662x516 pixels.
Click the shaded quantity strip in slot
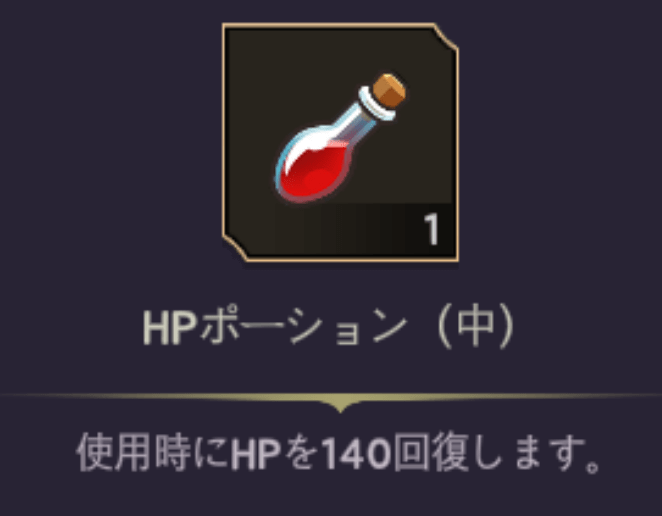pos(363,229)
